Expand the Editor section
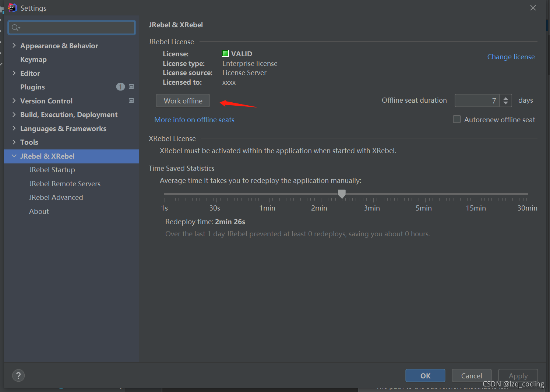 pos(14,73)
